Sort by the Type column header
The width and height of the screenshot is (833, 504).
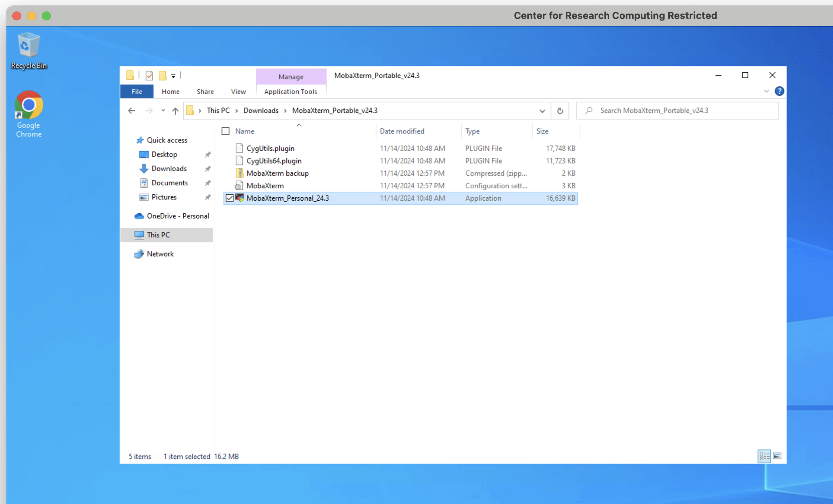coord(472,131)
